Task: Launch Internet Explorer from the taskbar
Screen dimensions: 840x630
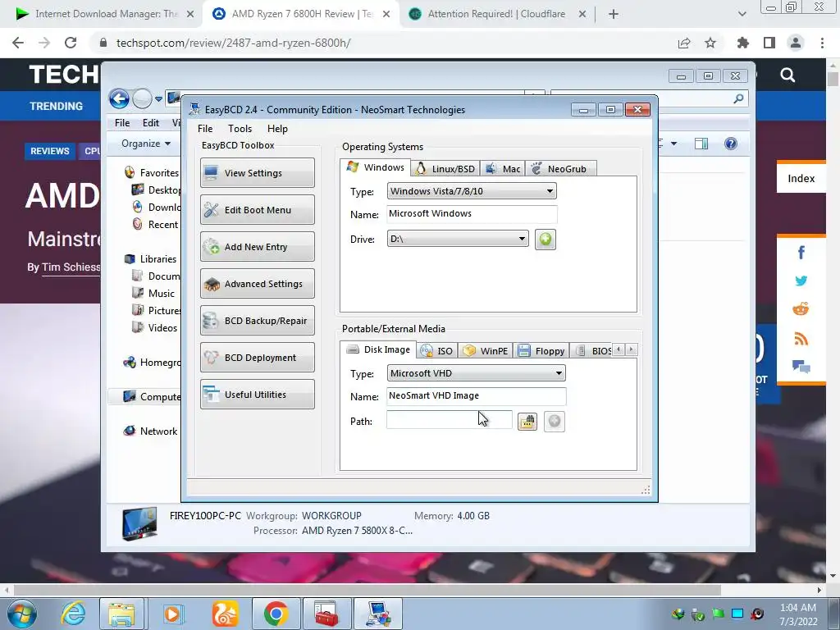Action: (74, 614)
